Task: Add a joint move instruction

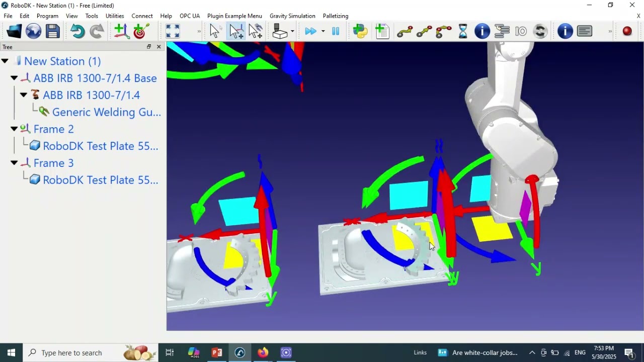Action: tap(405, 32)
